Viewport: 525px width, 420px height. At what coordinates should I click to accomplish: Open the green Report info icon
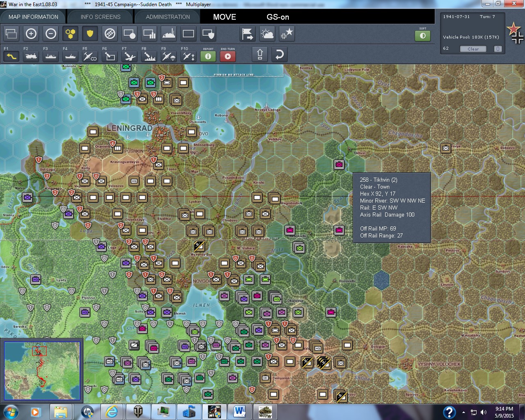(x=208, y=57)
